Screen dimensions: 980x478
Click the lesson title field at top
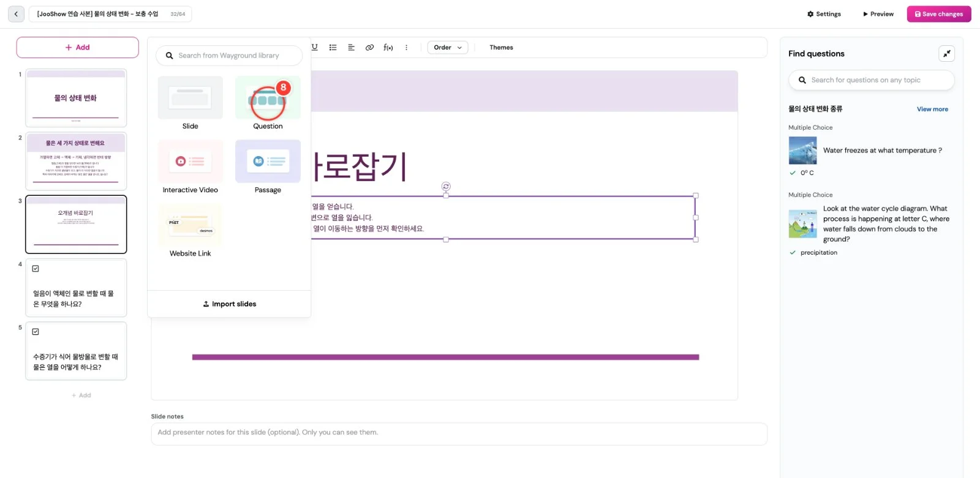point(110,14)
